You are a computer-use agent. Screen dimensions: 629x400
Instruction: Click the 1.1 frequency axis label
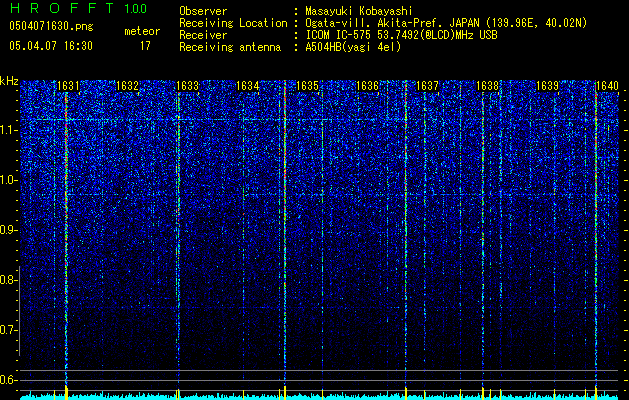click(x=8, y=130)
